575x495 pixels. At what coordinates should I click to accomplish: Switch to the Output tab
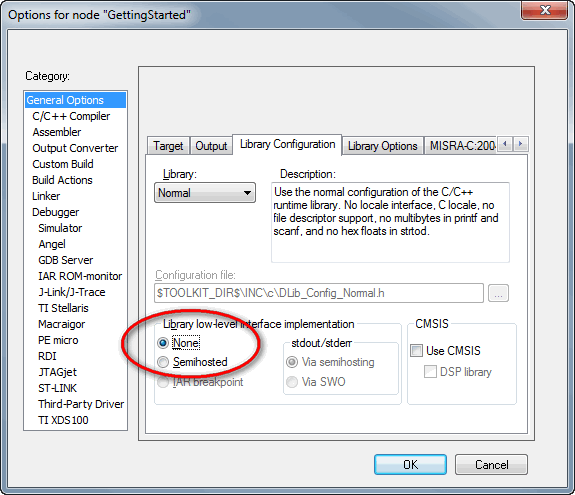tap(211, 146)
